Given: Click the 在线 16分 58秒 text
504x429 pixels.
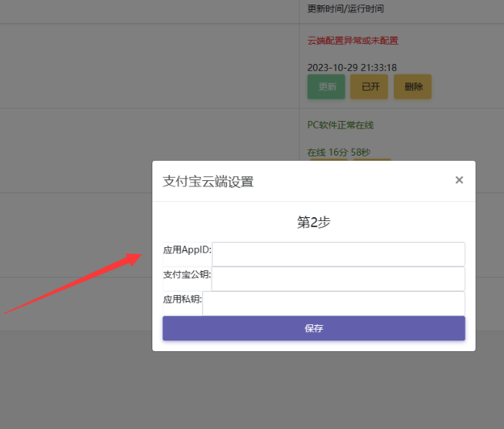Looking at the screenshot, I should (339, 152).
